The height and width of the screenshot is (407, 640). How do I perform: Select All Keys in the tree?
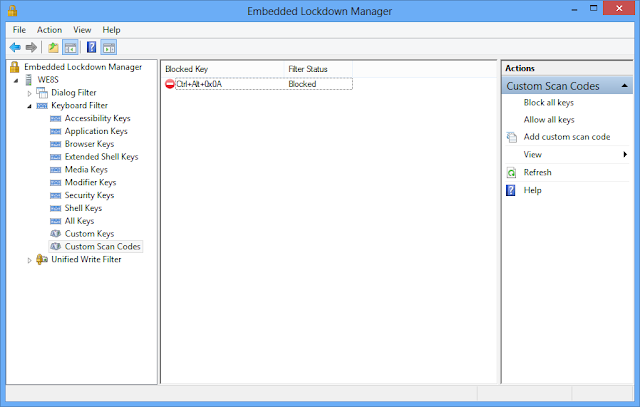coord(80,221)
